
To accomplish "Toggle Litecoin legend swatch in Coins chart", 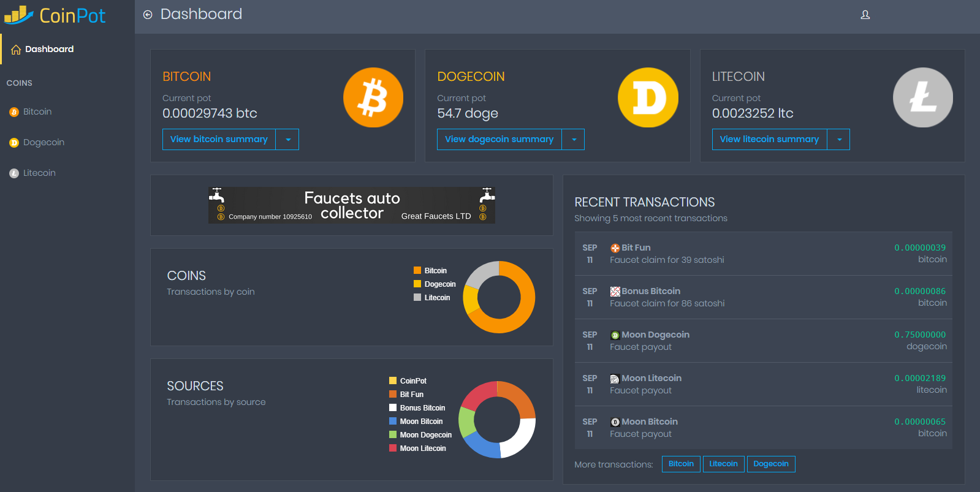I will (x=417, y=297).
